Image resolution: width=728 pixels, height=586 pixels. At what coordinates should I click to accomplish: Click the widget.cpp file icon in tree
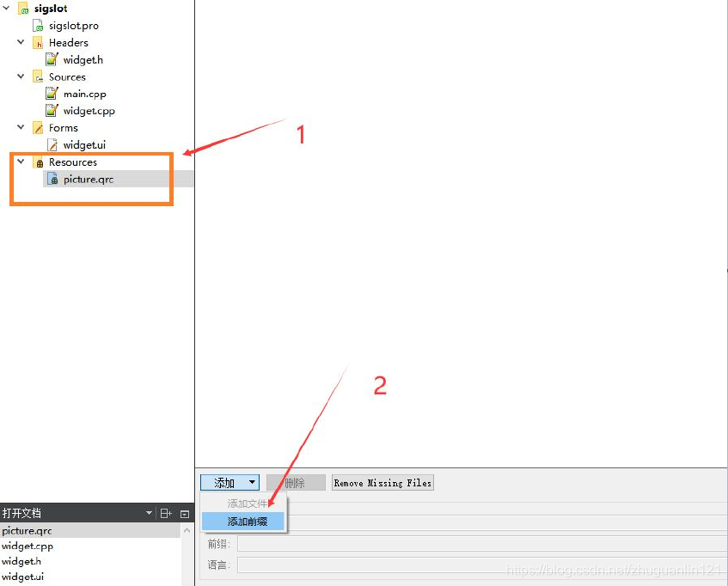point(52,111)
